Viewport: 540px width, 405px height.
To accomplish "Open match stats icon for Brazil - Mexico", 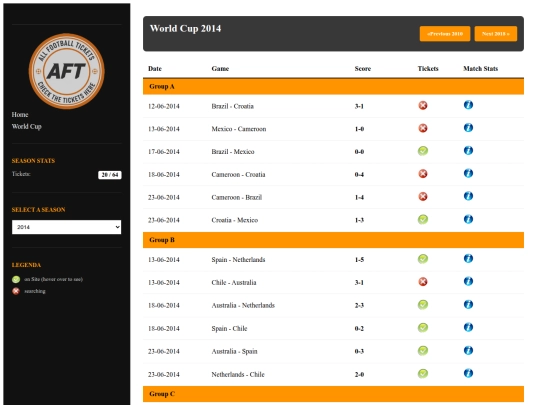I will pos(468,150).
